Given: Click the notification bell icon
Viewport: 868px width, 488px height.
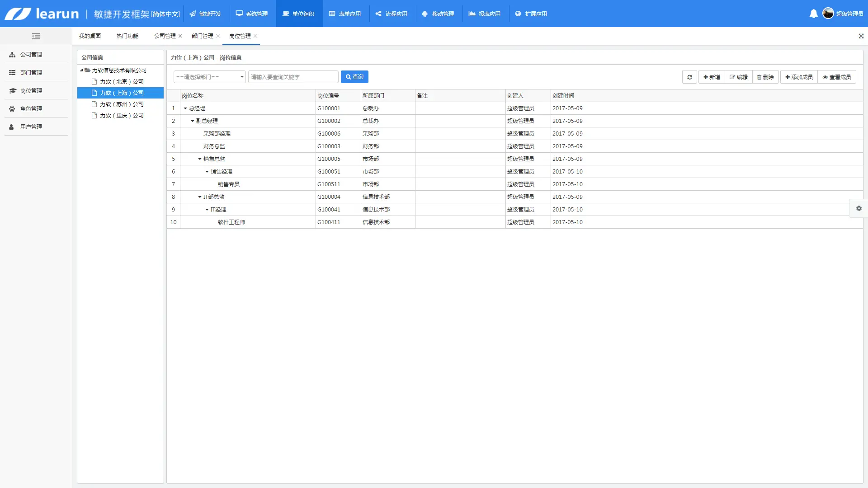Looking at the screenshot, I should pyautogui.click(x=813, y=14).
